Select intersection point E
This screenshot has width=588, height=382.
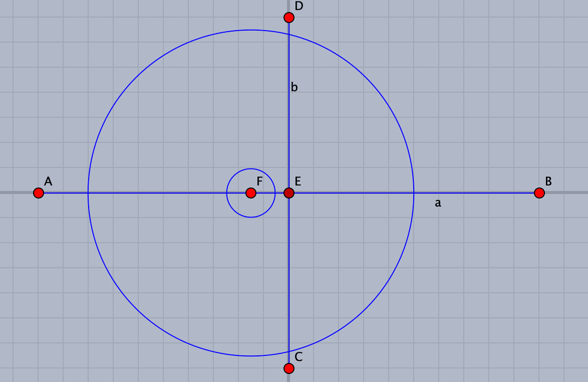pyautogui.click(x=289, y=193)
